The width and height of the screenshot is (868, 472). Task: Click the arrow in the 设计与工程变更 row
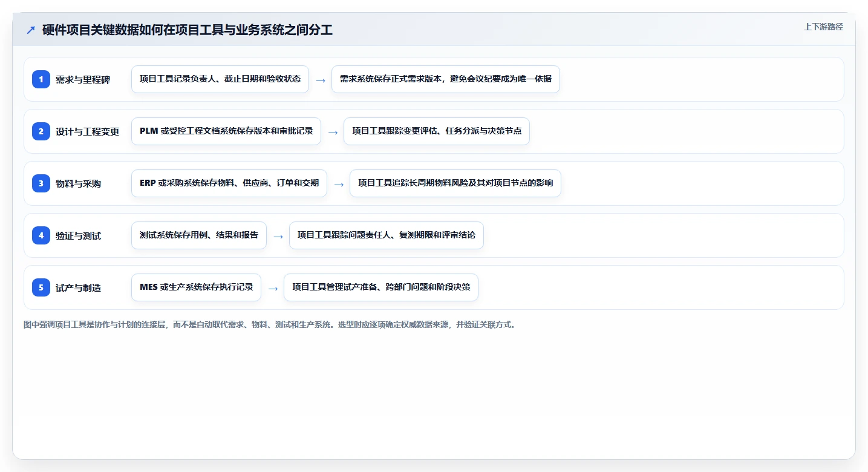[333, 132]
